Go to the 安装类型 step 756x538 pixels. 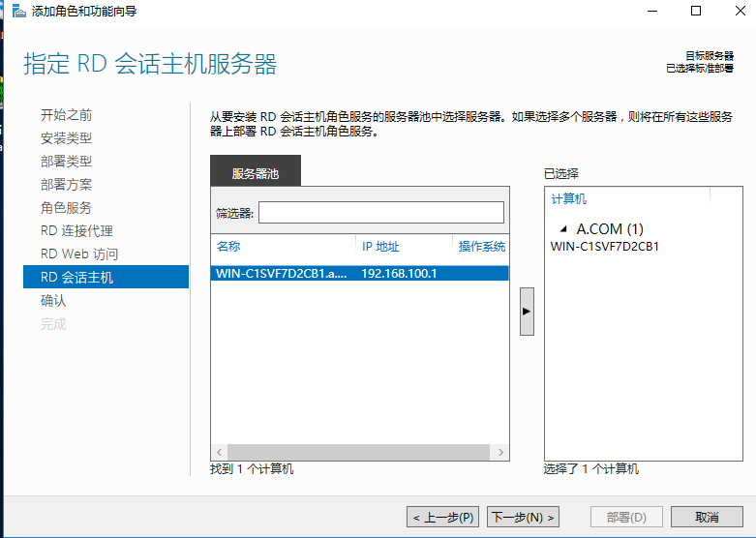pos(66,137)
